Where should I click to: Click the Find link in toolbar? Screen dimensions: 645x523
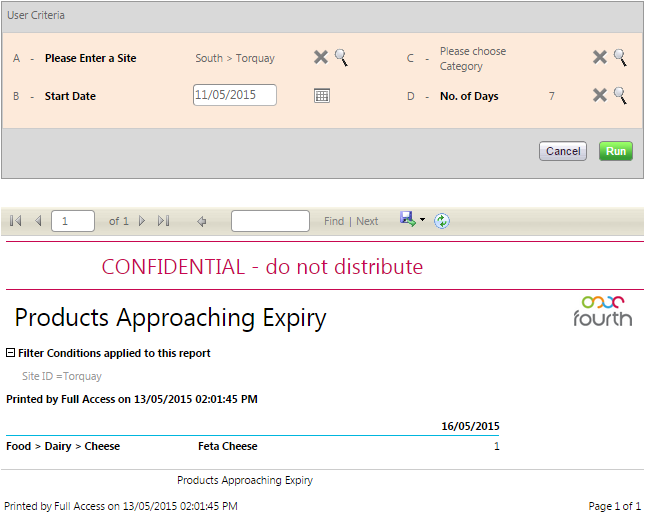coord(334,221)
